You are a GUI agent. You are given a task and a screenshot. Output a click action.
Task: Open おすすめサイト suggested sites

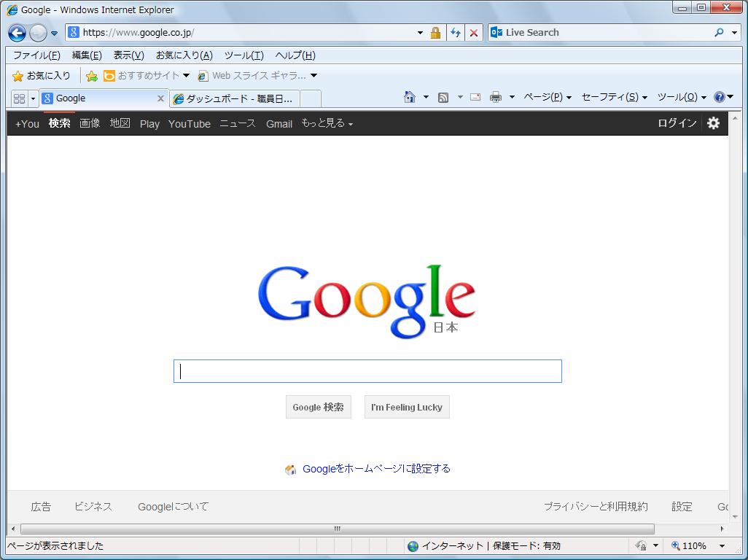pyautogui.click(x=147, y=76)
